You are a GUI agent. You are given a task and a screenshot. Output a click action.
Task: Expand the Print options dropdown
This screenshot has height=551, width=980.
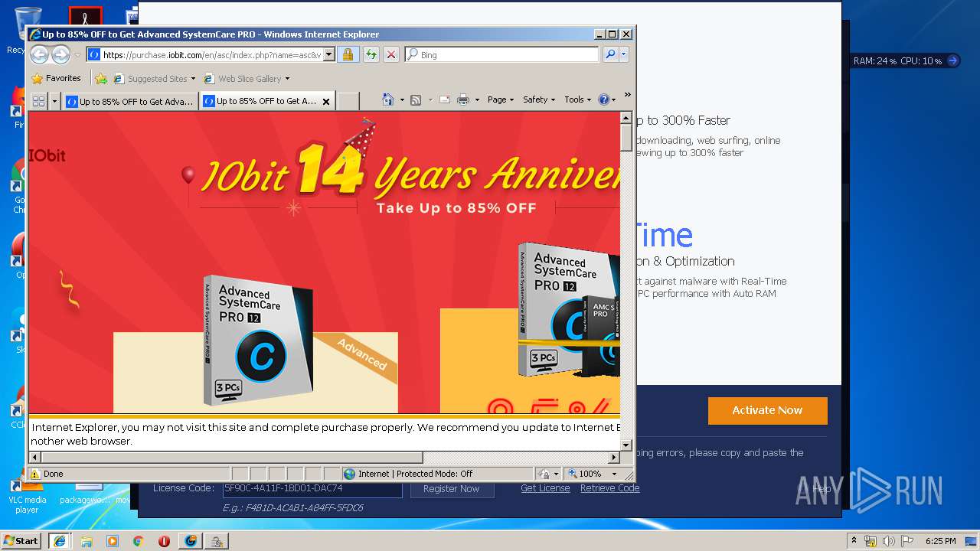pos(477,99)
